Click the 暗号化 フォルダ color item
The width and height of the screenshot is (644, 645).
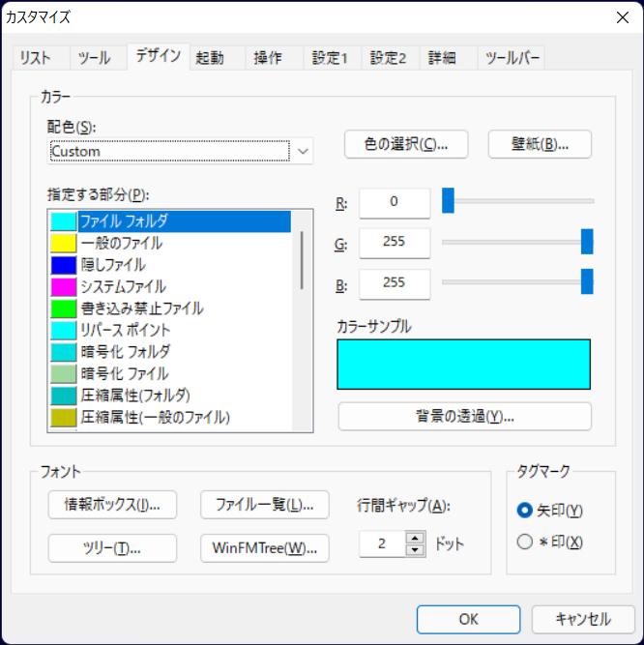(x=125, y=351)
